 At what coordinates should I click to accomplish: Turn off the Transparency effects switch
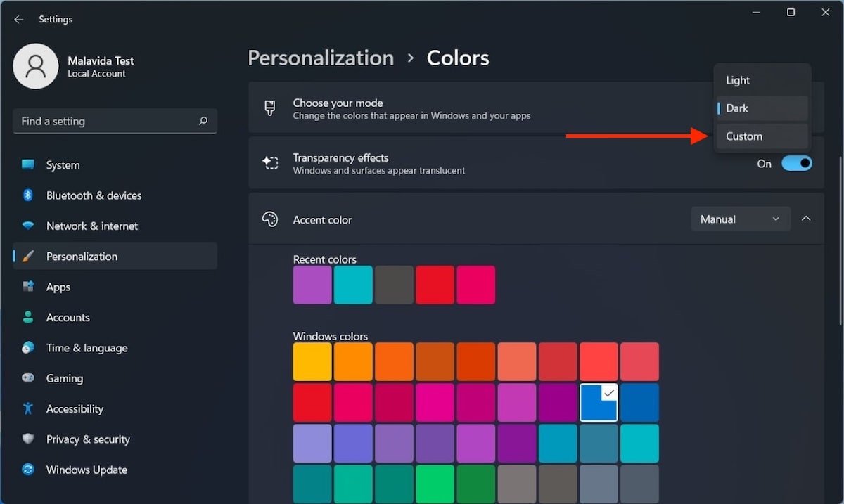(797, 164)
